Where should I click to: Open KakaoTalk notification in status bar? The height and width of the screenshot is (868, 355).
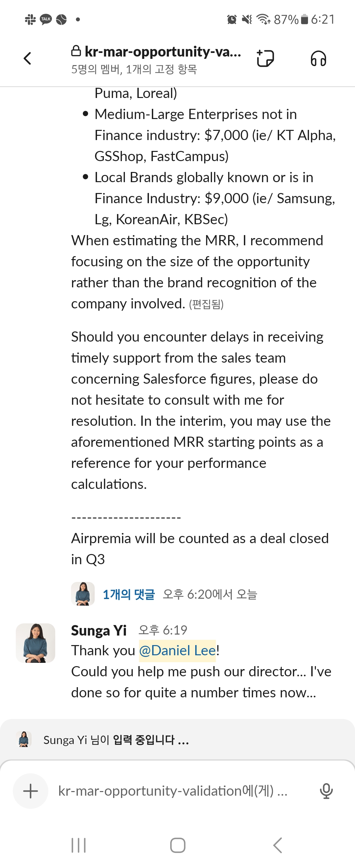point(46,19)
